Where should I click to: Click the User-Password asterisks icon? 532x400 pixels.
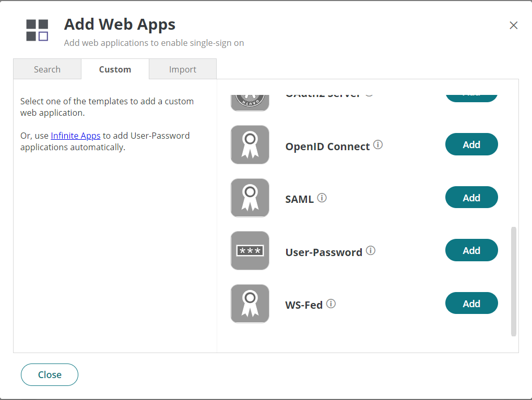coord(250,250)
